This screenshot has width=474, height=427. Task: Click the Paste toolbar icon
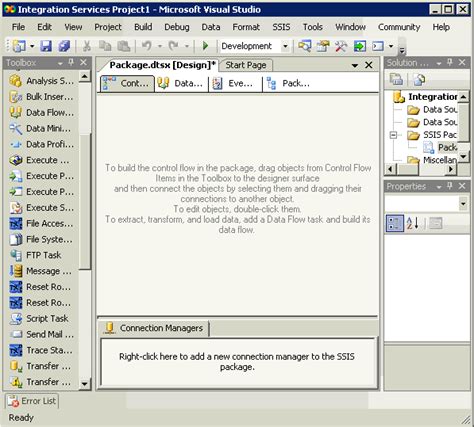[124, 46]
